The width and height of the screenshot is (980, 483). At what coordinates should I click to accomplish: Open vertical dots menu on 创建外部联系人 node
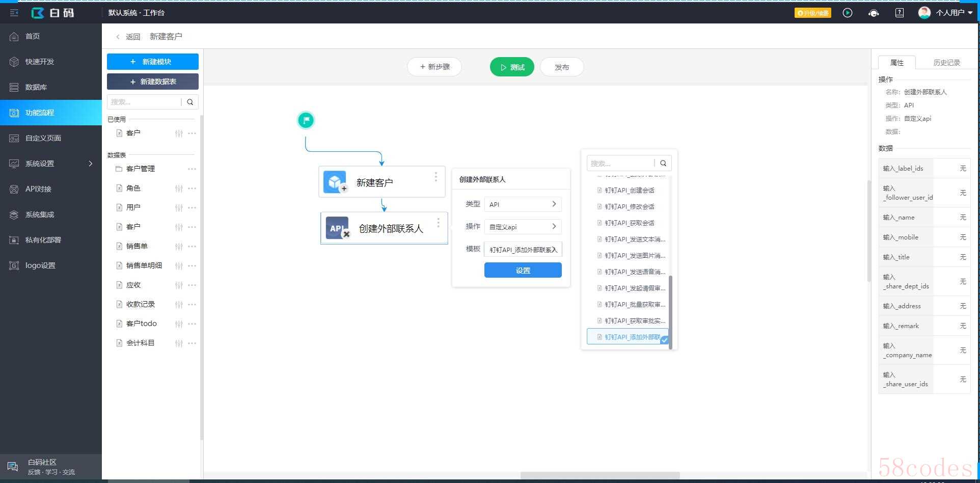tap(438, 223)
